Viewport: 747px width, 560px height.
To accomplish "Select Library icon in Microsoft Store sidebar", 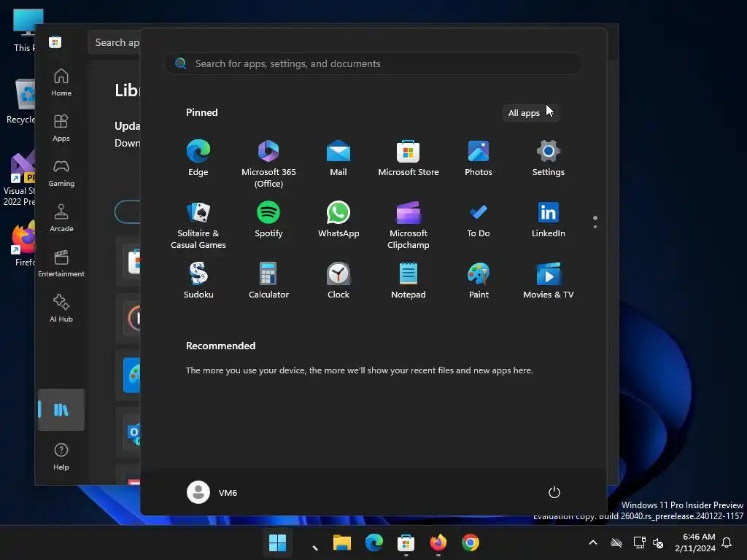I will pyautogui.click(x=61, y=410).
